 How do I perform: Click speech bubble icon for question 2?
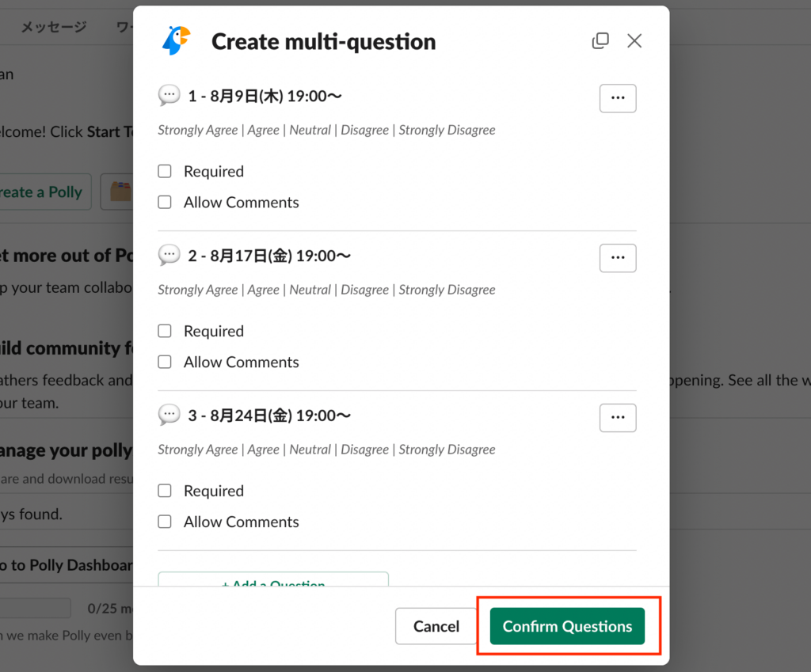[x=169, y=255]
